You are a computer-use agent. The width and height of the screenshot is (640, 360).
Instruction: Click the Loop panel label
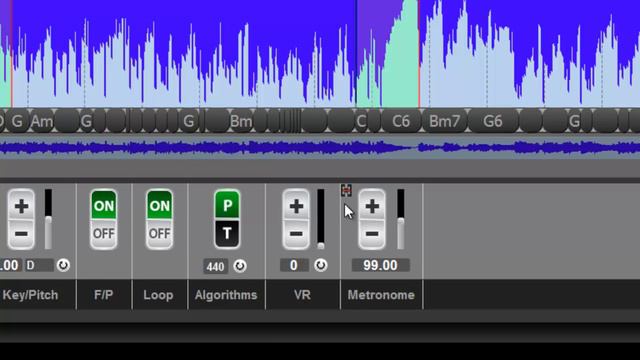tap(158, 295)
